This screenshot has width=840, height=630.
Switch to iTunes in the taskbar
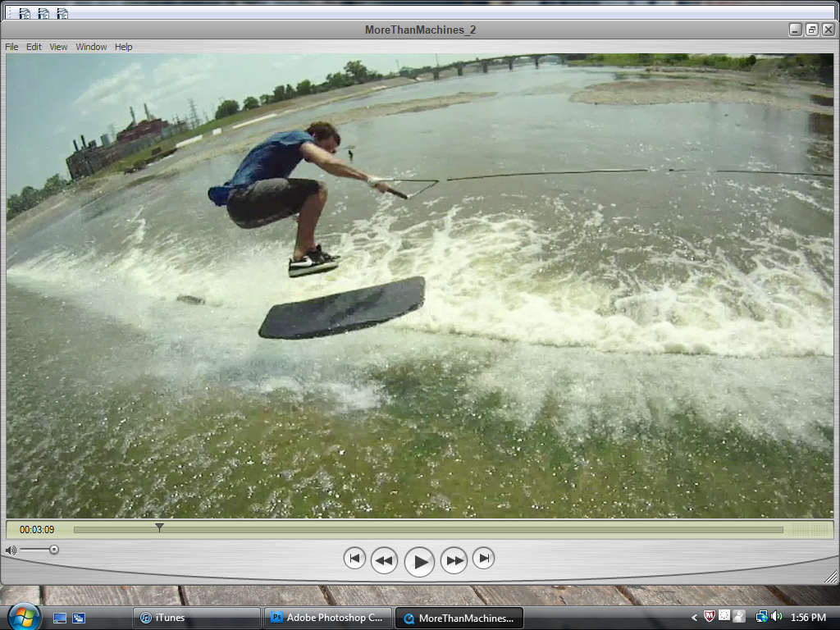[x=197, y=618]
